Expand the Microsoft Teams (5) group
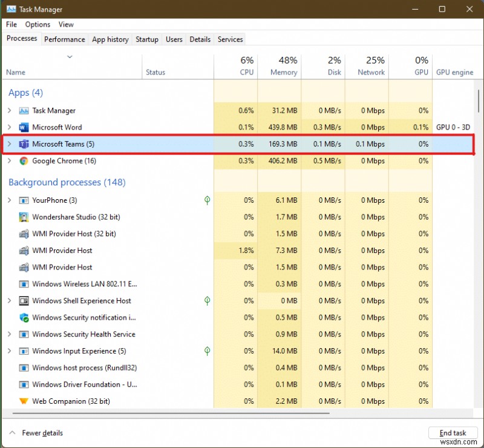 9,143
